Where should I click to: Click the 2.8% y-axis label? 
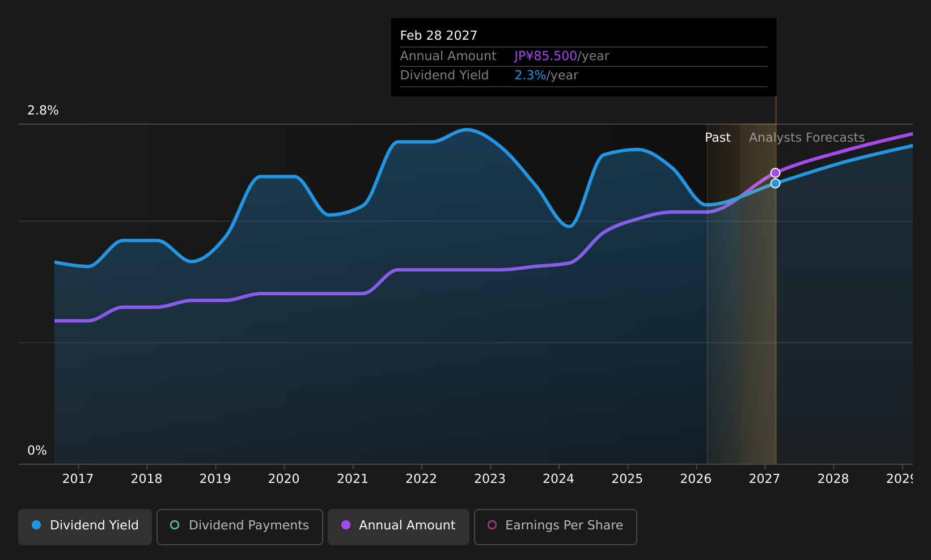43,111
